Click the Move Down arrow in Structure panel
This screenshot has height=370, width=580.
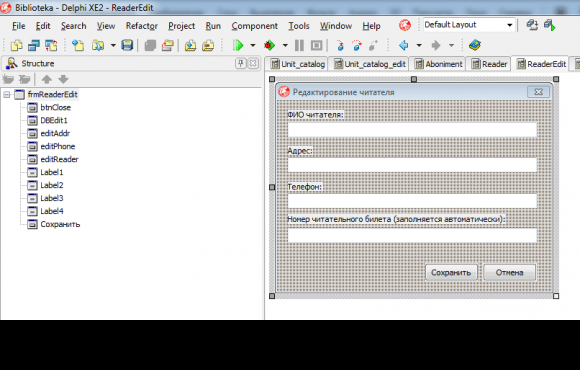pos(63,79)
